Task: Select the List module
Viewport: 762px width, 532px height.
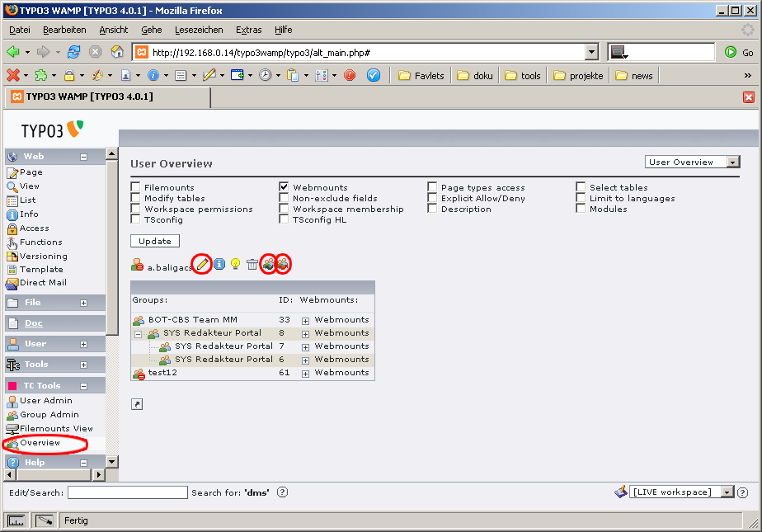Action: (28, 200)
